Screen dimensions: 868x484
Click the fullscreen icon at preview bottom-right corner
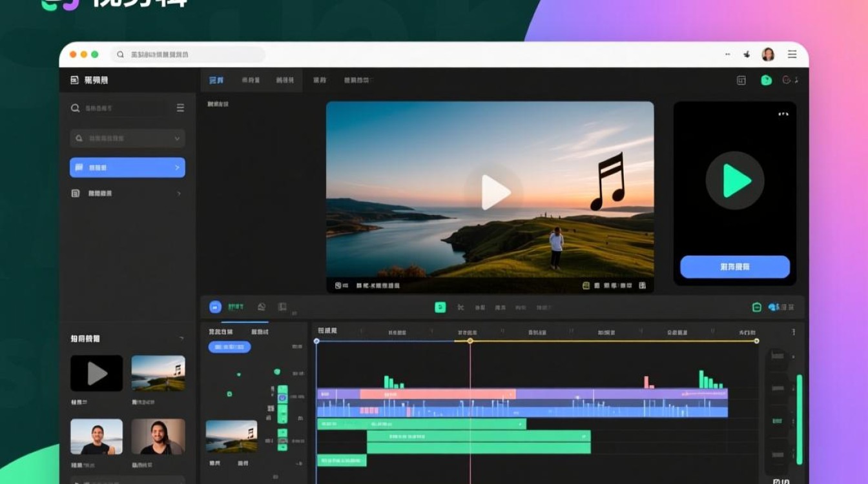[x=643, y=285]
